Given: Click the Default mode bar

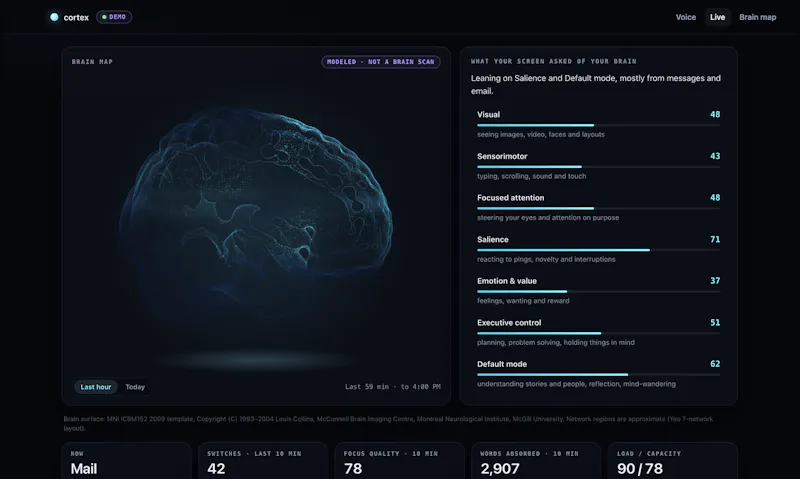Looking at the screenshot, I should 598,374.
